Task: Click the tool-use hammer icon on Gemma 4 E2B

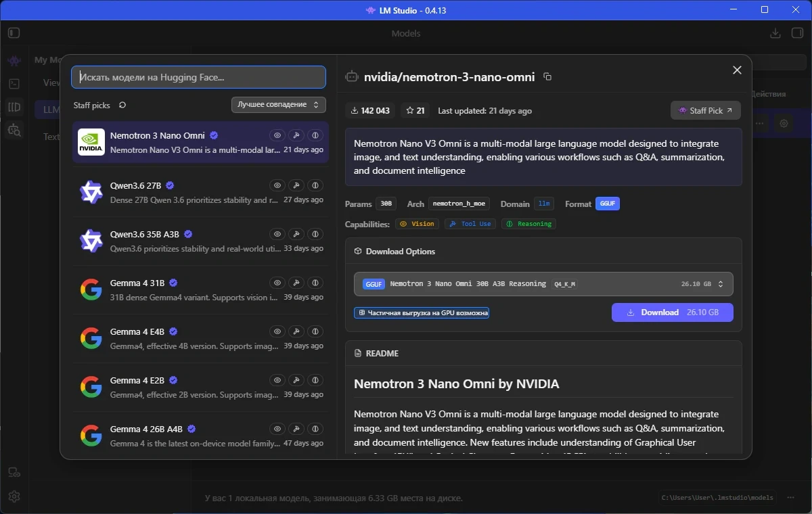Action: [296, 380]
